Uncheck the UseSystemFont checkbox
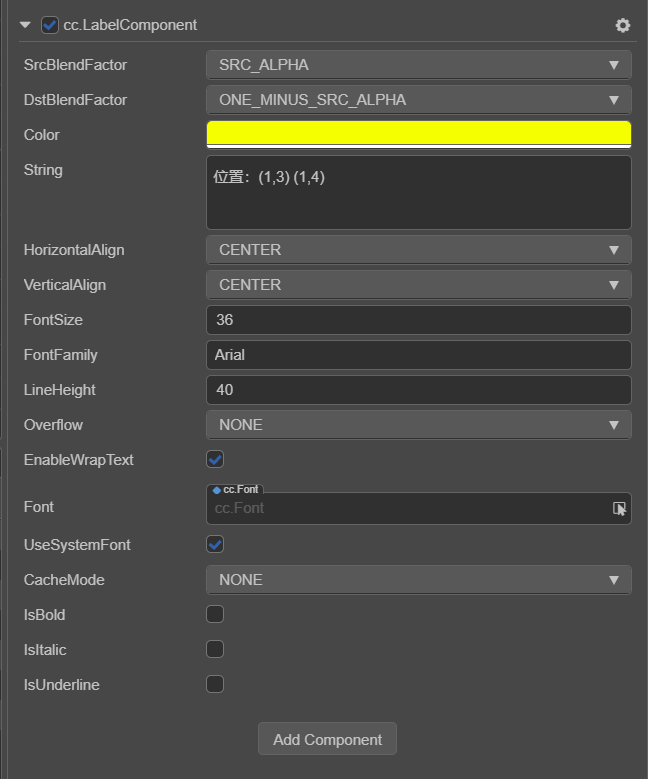This screenshot has height=779, width=648. (x=215, y=545)
